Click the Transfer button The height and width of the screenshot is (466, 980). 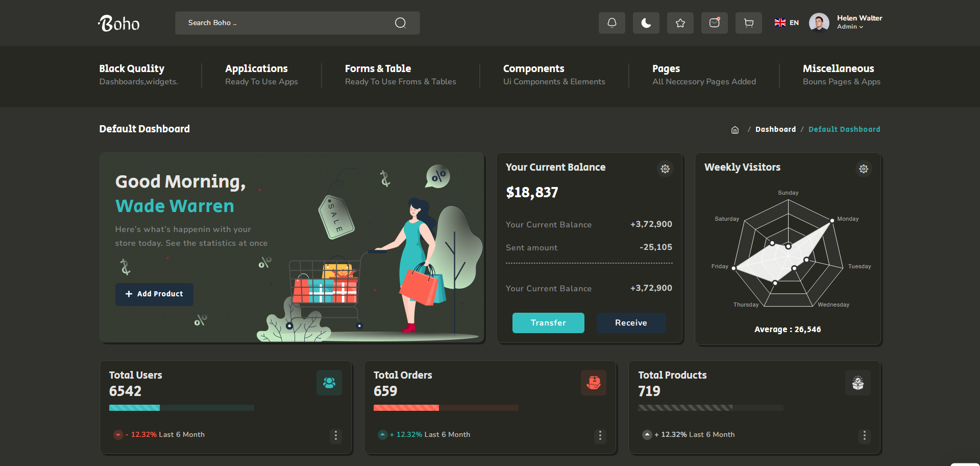(548, 323)
